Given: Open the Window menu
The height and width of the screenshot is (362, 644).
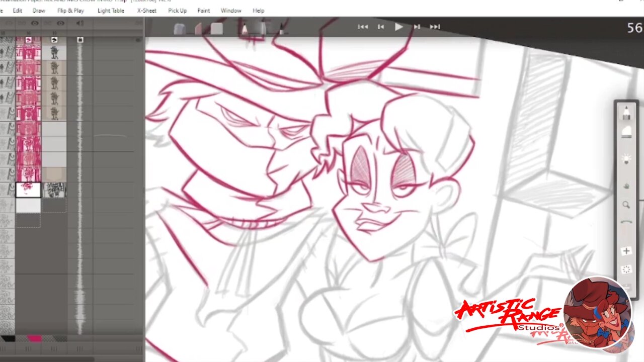Looking at the screenshot, I should tap(231, 11).
